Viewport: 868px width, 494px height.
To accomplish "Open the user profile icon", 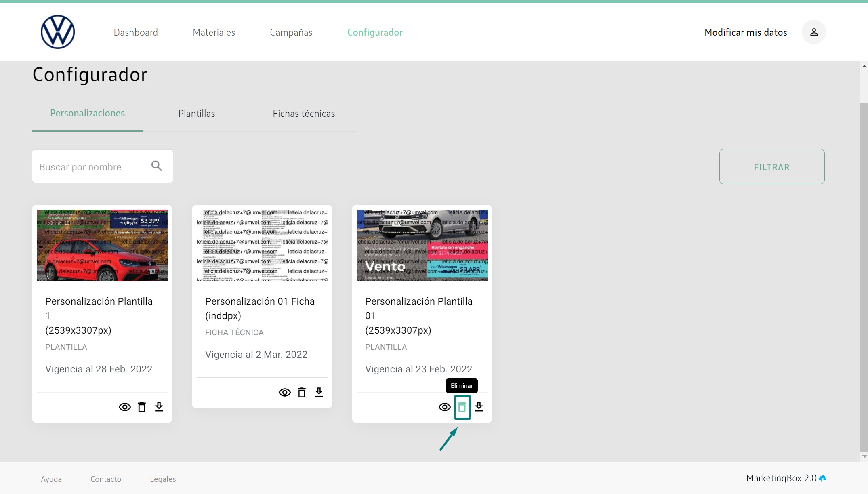I will click(813, 32).
